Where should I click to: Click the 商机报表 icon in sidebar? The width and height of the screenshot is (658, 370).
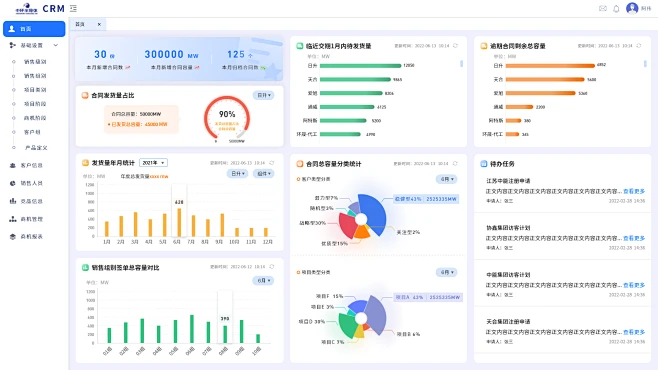click(13, 237)
